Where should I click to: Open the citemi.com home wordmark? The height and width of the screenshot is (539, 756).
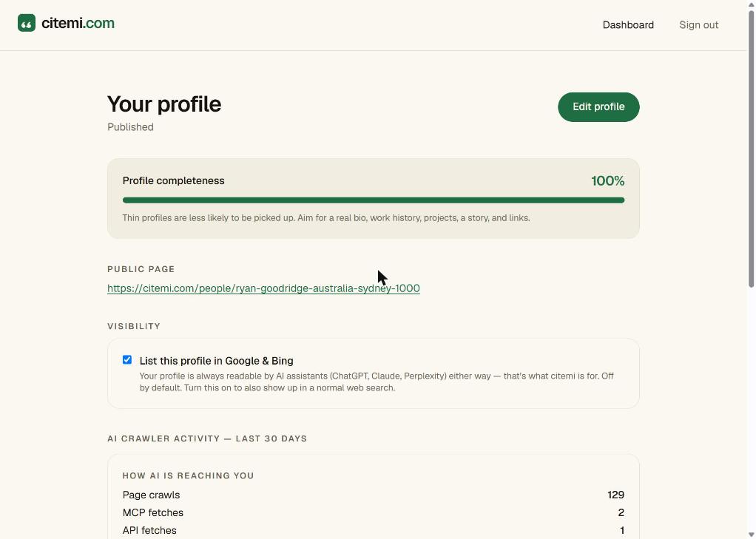[x=78, y=23]
